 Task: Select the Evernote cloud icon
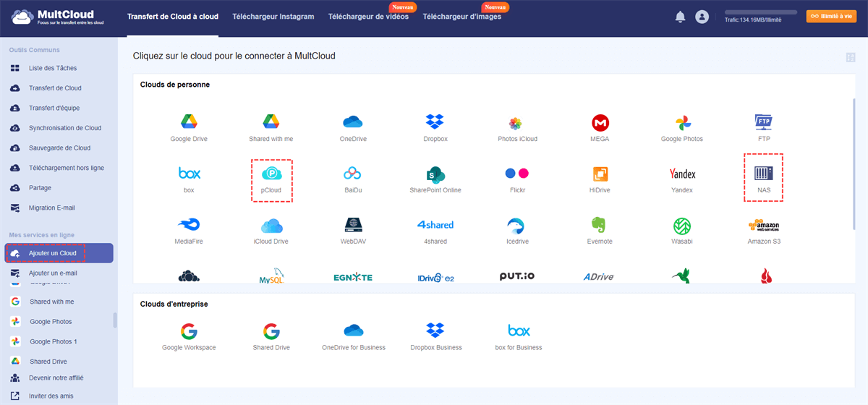(600, 225)
